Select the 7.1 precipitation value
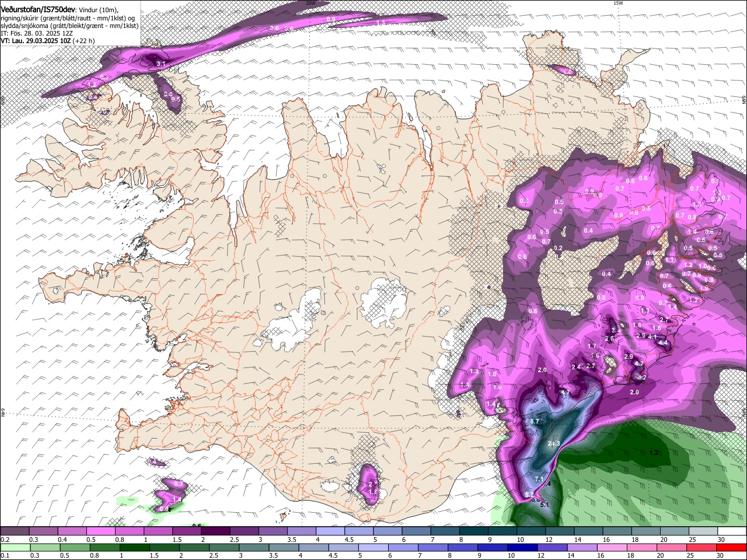Viewport: 747px width, 560px height. [539, 480]
